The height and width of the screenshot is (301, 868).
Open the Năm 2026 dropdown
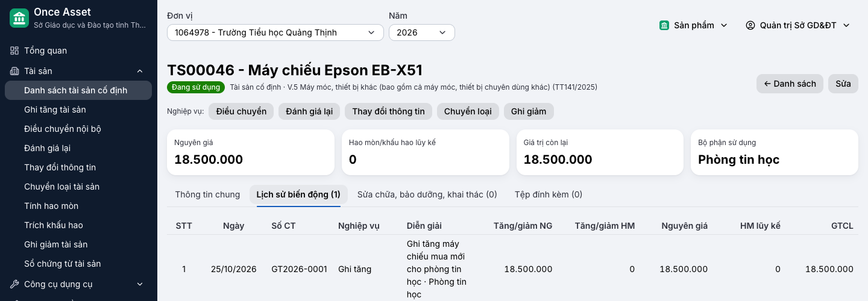pos(422,33)
